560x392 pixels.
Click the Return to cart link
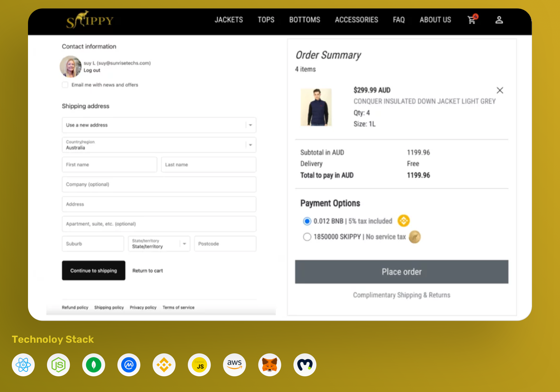[x=148, y=271]
